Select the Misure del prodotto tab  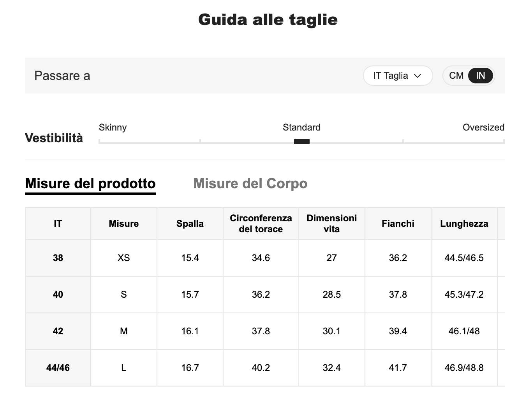pos(90,184)
